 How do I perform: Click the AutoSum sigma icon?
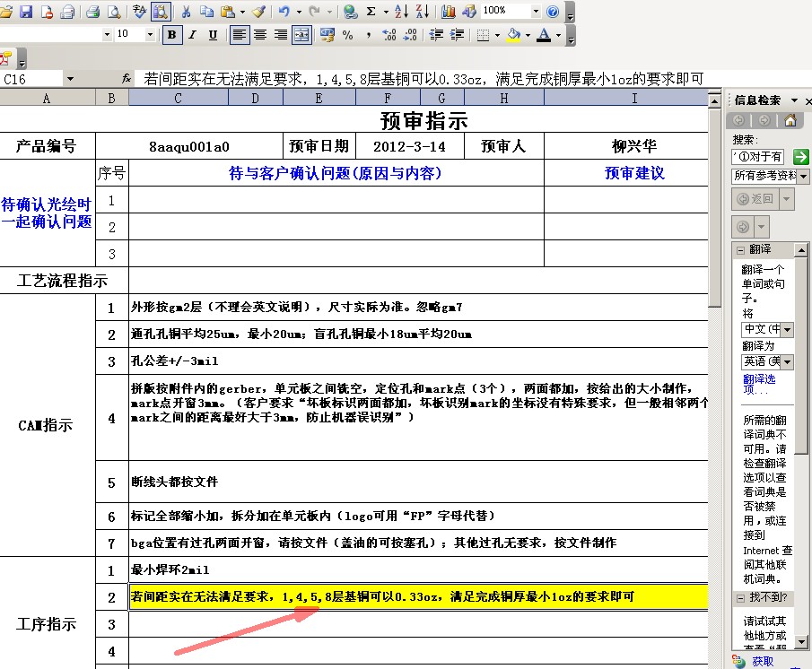[x=371, y=12]
